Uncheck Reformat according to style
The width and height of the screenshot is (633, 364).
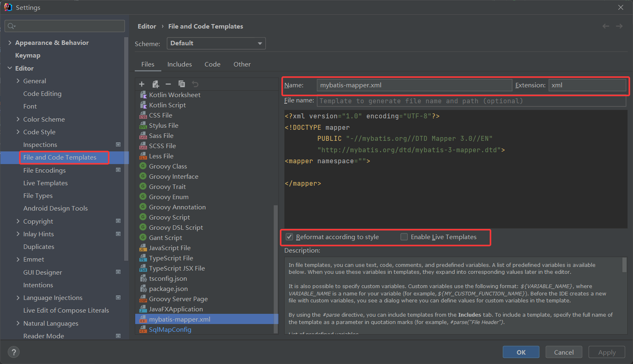click(x=289, y=237)
